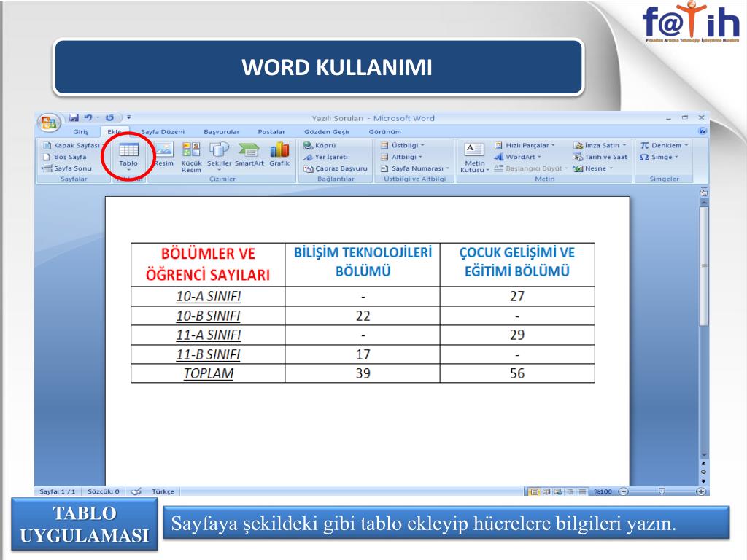
Task: Switch to print layout view icon
Action: [x=534, y=491]
